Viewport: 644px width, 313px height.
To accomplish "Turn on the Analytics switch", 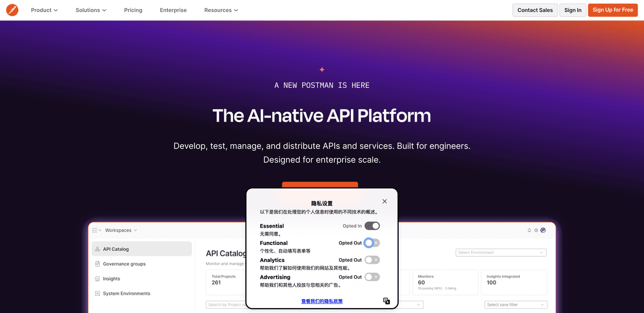I will tap(372, 260).
